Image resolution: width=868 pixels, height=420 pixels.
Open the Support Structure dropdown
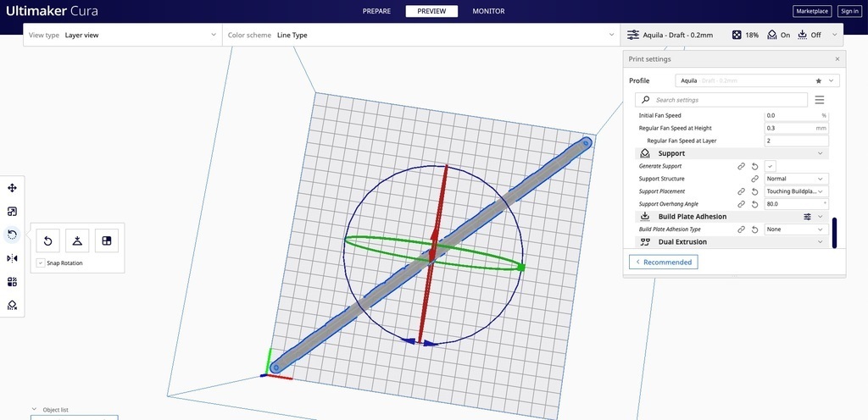tap(795, 179)
